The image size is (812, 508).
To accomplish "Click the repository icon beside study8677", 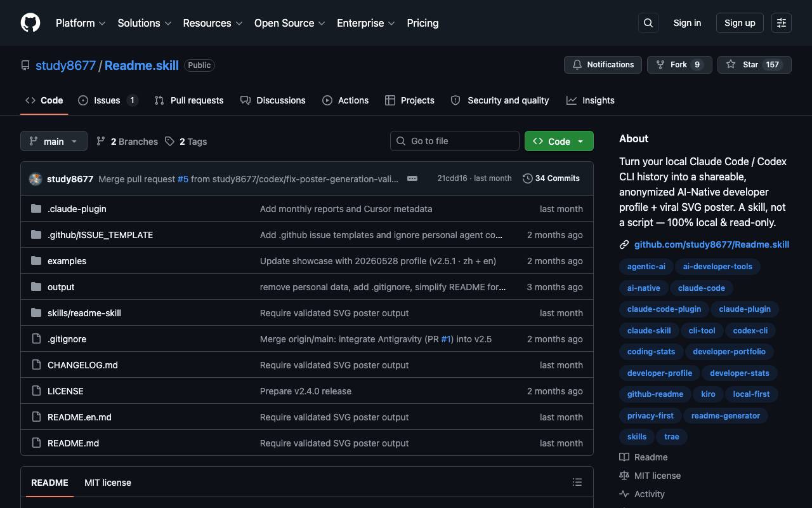I will pos(25,65).
